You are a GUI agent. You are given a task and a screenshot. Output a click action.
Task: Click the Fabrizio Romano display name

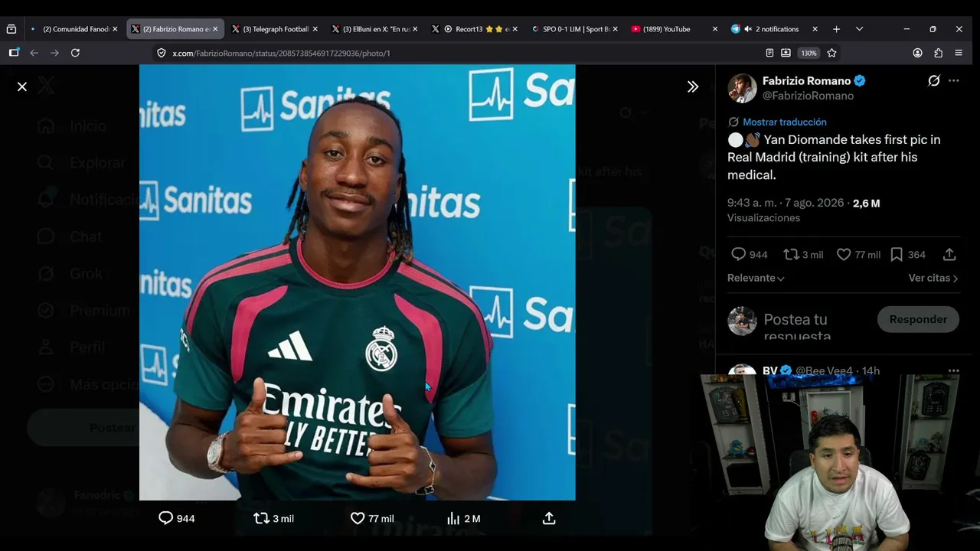coord(806,80)
